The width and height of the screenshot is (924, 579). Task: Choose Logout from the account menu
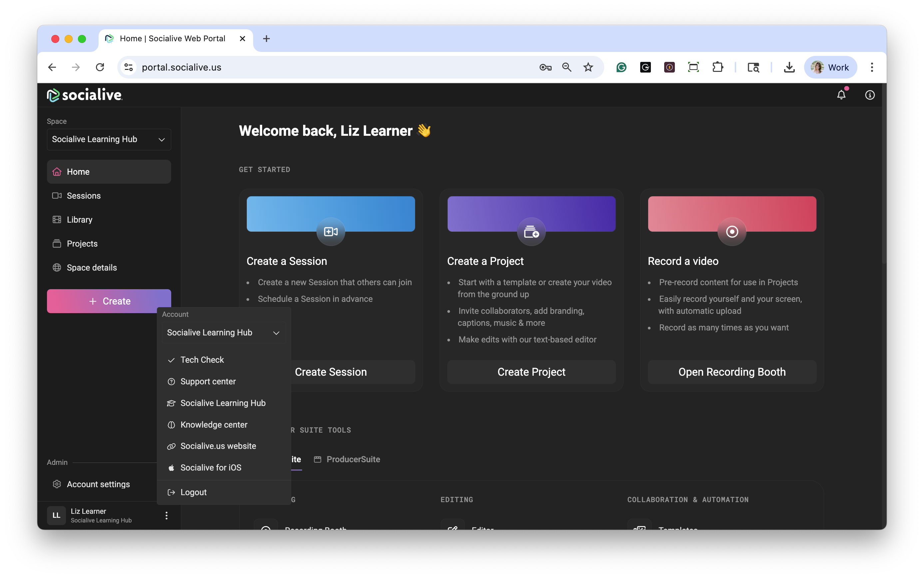[x=193, y=492]
